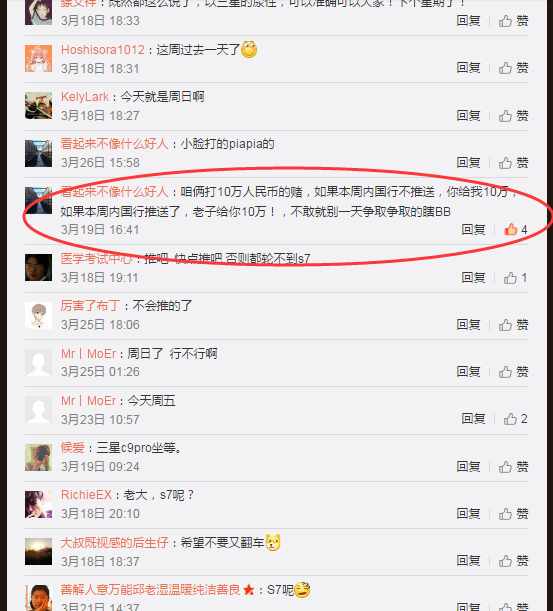Click RichieEX's avatar thumbnail
Screen dimensions: 553x611
pos(39,504)
